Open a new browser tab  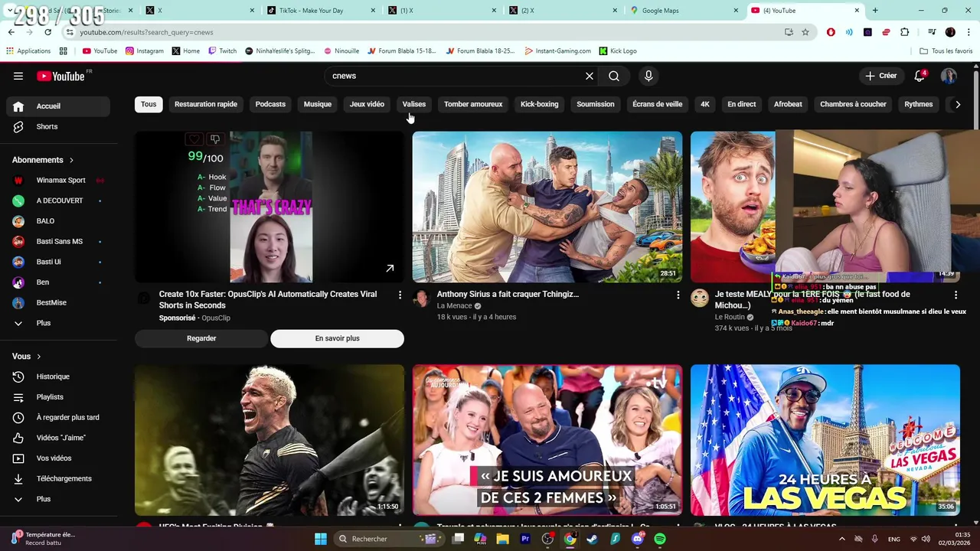click(x=875, y=11)
